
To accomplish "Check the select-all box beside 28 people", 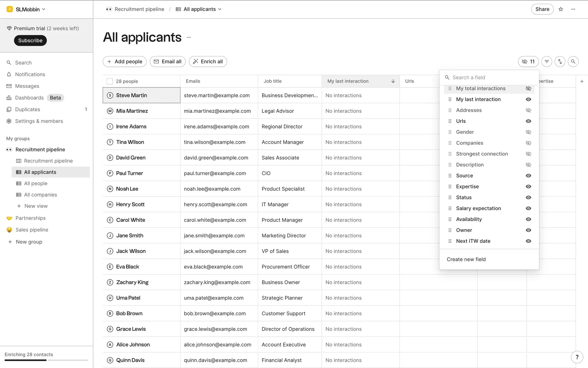I will click(x=110, y=81).
